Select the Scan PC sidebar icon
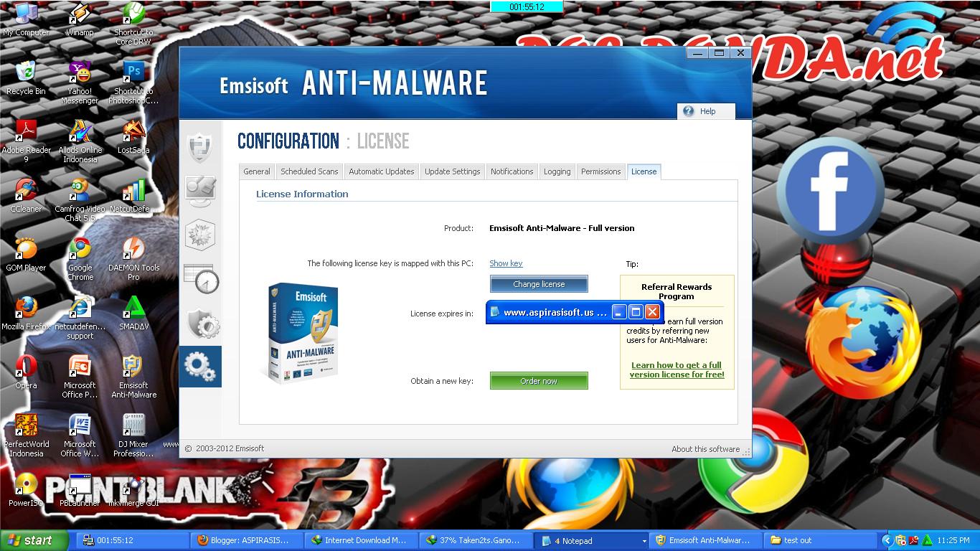Screen dimensions: 980x551 tap(200, 192)
